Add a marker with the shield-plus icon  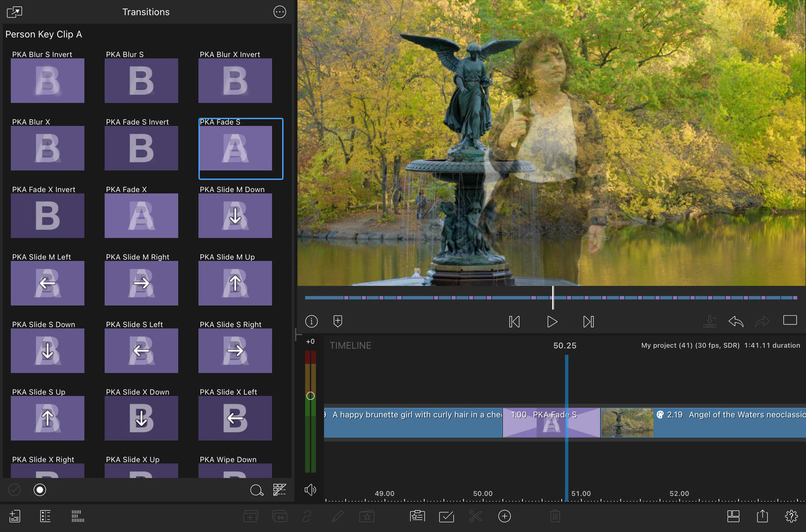337,322
